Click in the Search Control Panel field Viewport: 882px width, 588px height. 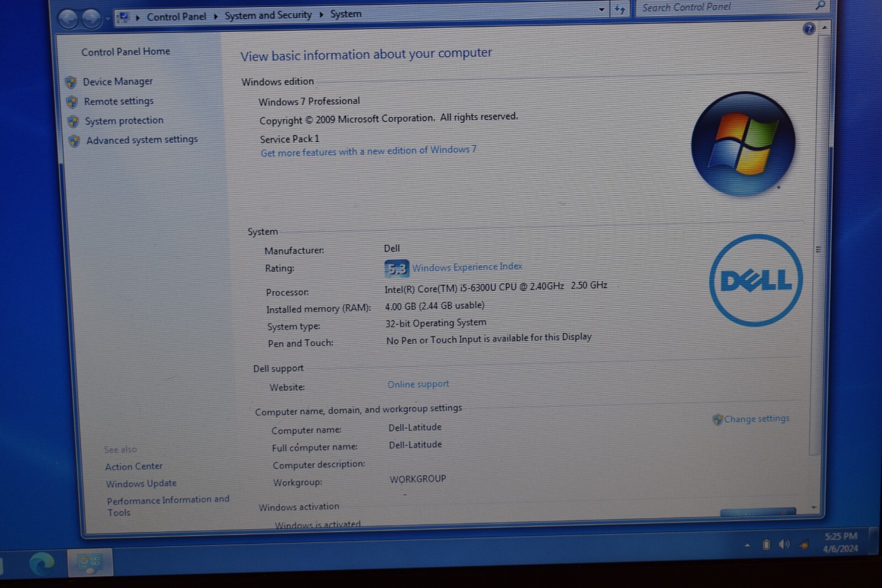coord(732,7)
